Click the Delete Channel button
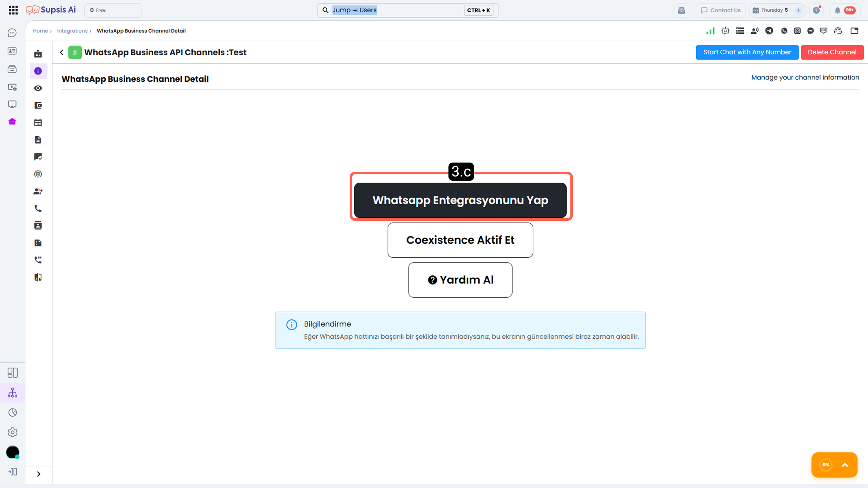The width and height of the screenshot is (868, 488). 832,52
